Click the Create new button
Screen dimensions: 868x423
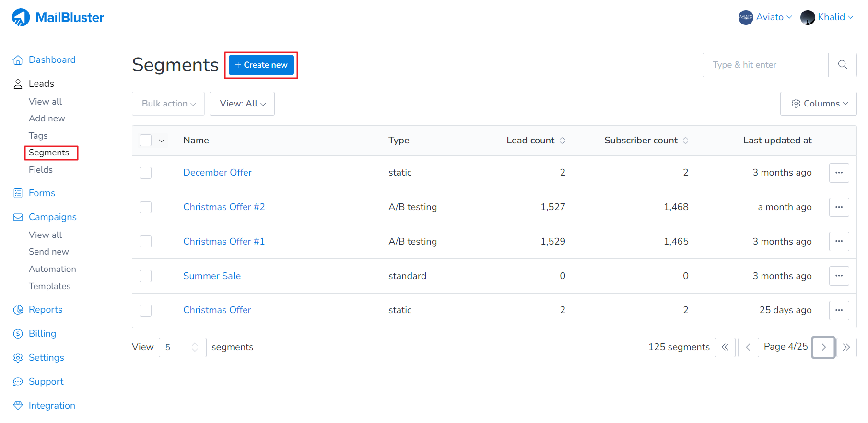(261, 65)
